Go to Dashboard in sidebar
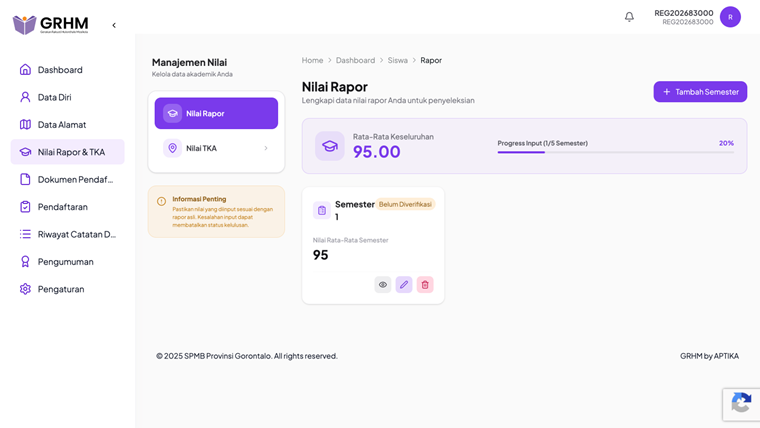Screen dimensions: 760x428 click(67, 70)
